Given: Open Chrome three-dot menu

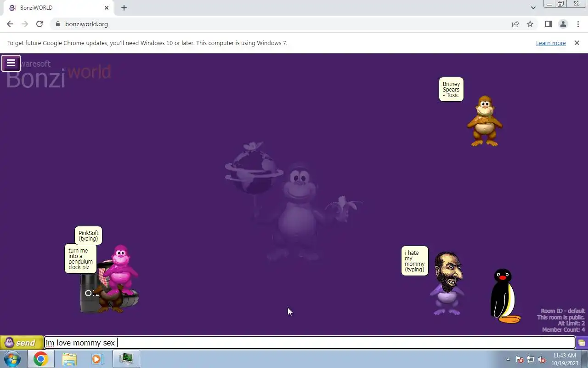Looking at the screenshot, I should pyautogui.click(x=578, y=24).
